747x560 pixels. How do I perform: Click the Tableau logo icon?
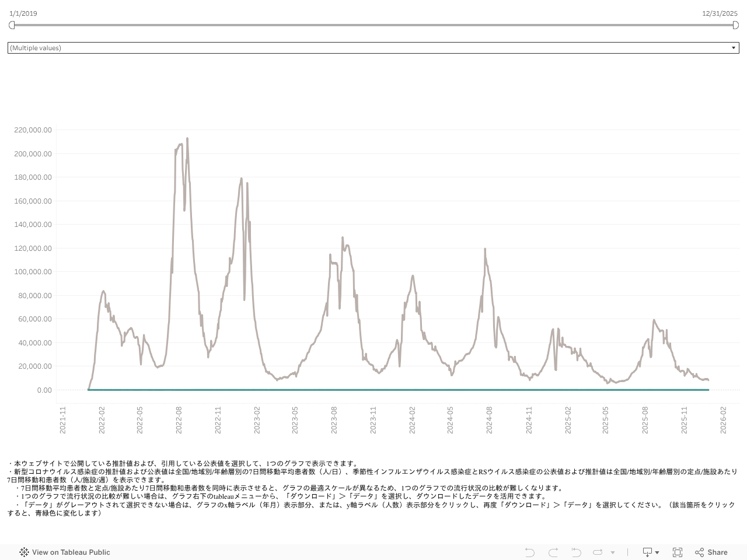(24, 552)
